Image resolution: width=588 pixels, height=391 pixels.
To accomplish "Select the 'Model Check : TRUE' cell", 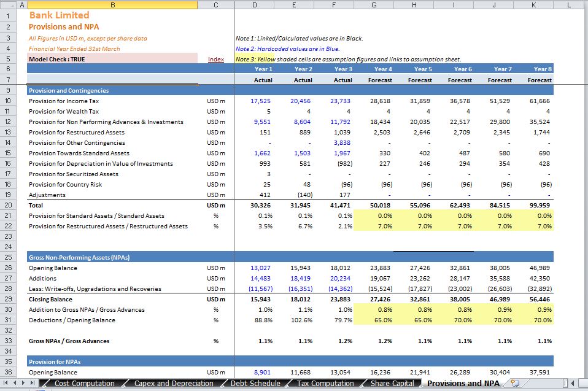I will coord(112,59).
